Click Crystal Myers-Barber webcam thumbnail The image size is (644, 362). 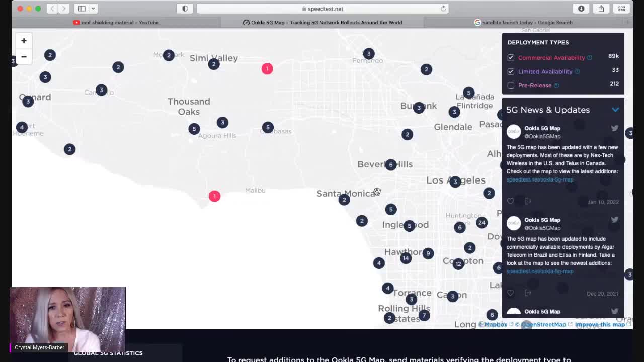click(67, 320)
